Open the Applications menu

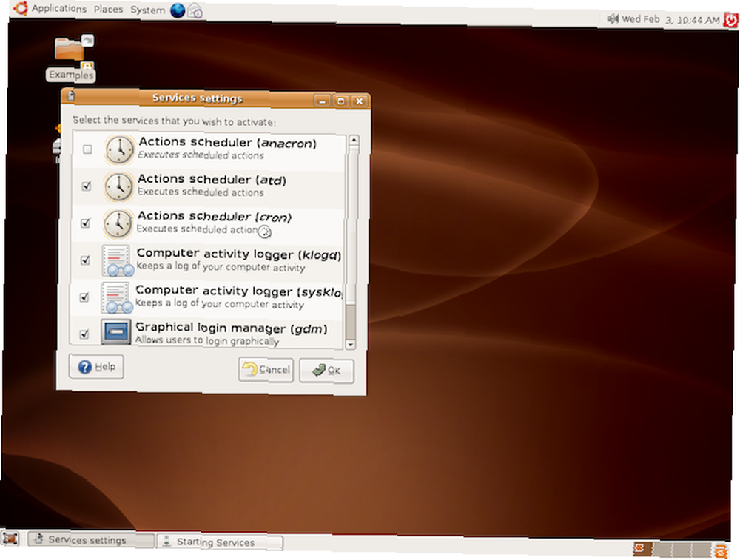[x=59, y=8]
